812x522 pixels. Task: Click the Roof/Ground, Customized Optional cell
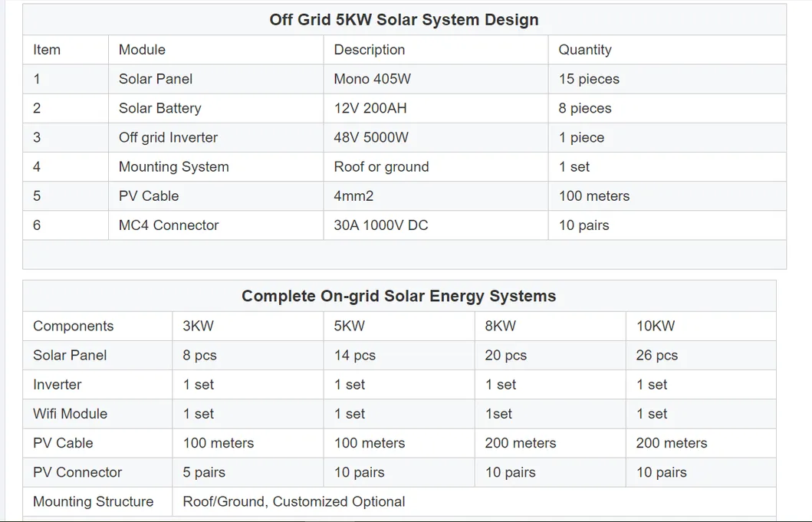293,501
